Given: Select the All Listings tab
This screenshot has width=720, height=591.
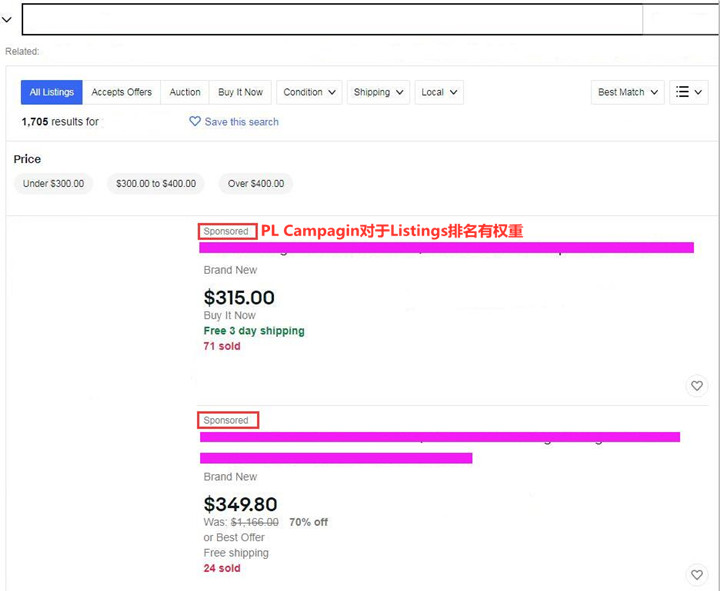Looking at the screenshot, I should (x=52, y=92).
